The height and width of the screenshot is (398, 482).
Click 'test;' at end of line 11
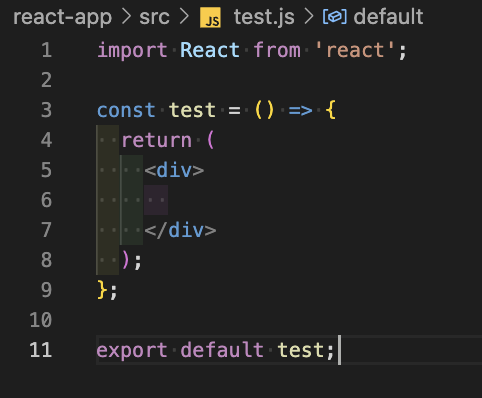(306, 350)
